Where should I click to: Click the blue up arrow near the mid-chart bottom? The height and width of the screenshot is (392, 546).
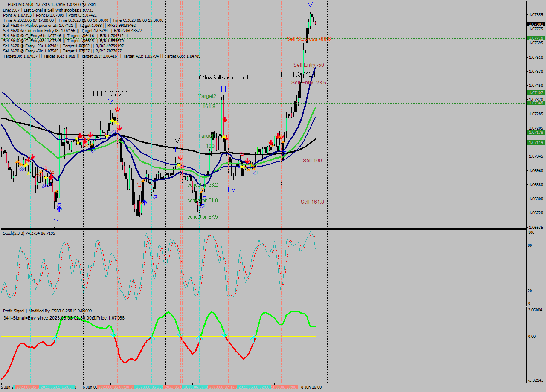pos(144,202)
